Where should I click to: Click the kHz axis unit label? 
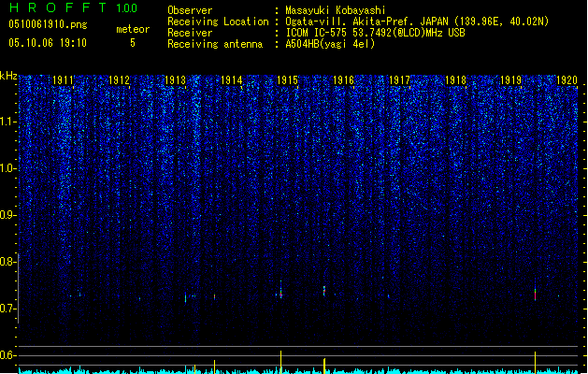8,76
